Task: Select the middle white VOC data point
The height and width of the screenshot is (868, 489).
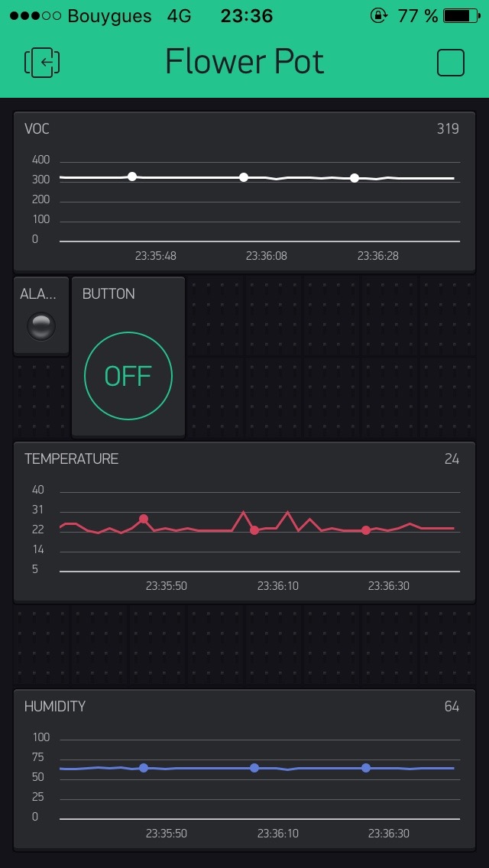Action: [244, 177]
